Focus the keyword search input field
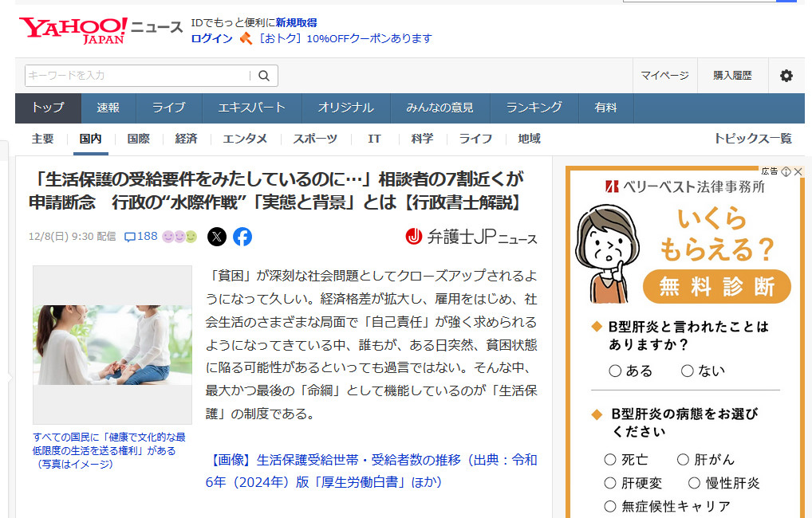The image size is (812, 518). tap(137, 76)
